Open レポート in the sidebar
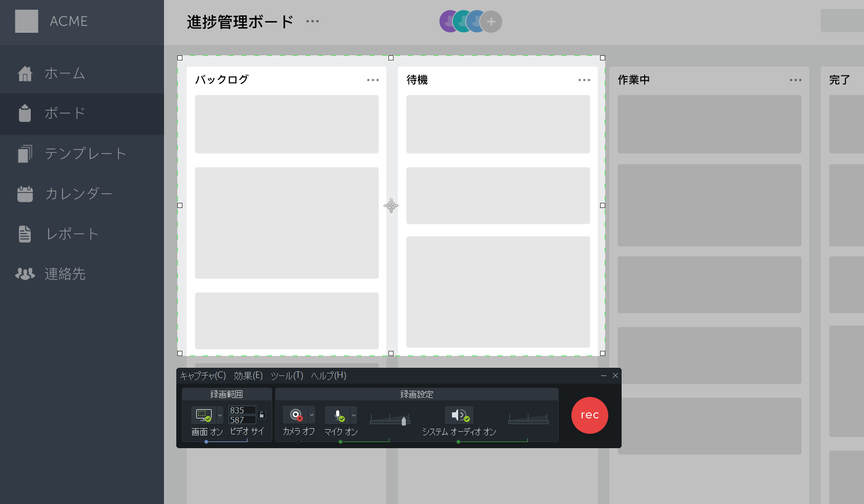864x504 pixels. point(82,234)
